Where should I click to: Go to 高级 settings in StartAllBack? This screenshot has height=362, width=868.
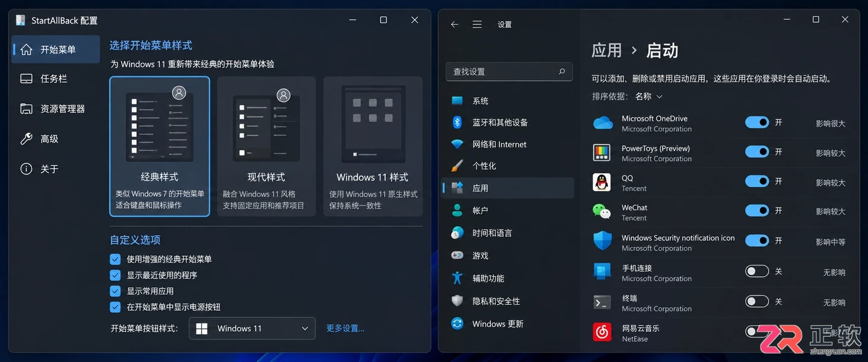55,139
